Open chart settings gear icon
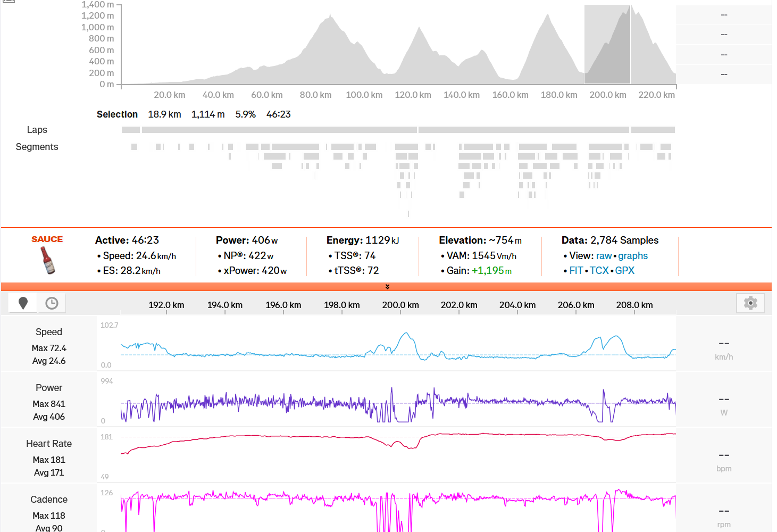The width and height of the screenshot is (777, 532). pos(750,303)
